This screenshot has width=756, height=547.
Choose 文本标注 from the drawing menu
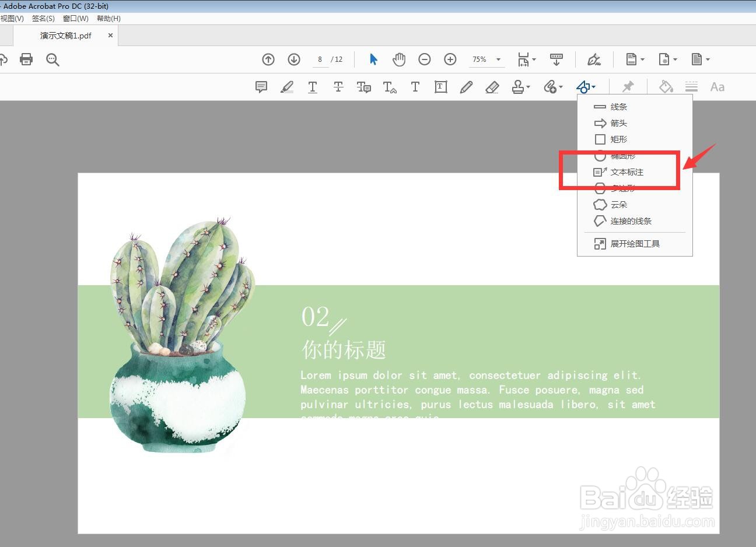click(626, 172)
